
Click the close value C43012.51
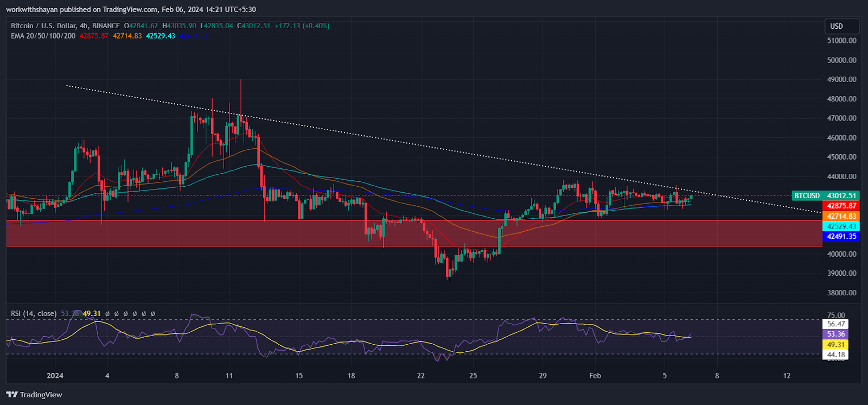coord(253,26)
